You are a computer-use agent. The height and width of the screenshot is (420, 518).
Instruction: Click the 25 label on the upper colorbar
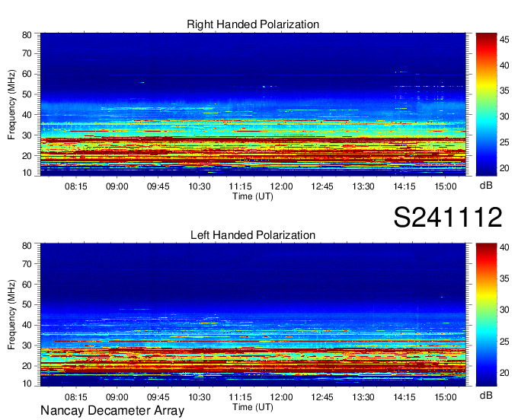[504, 142]
